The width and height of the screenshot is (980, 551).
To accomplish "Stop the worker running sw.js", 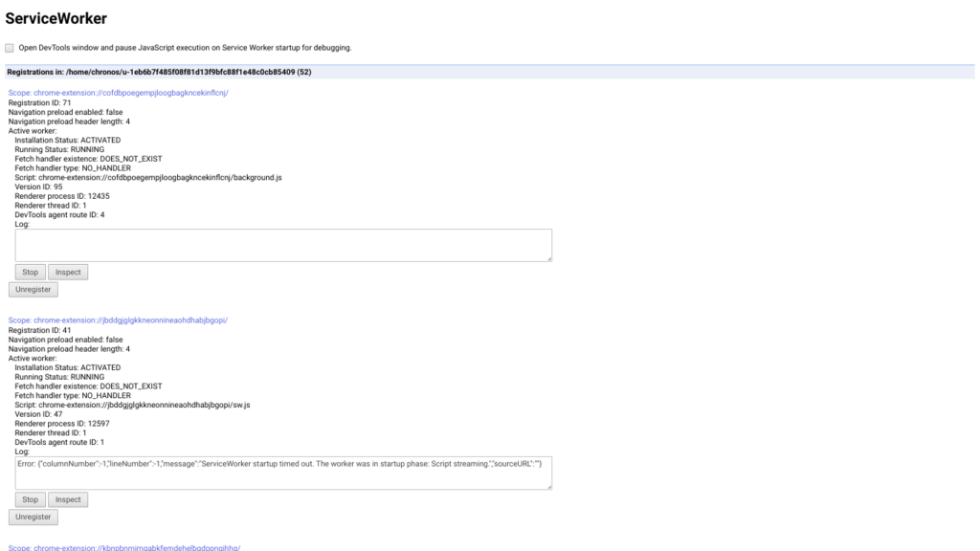I will pyautogui.click(x=30, y=499).
